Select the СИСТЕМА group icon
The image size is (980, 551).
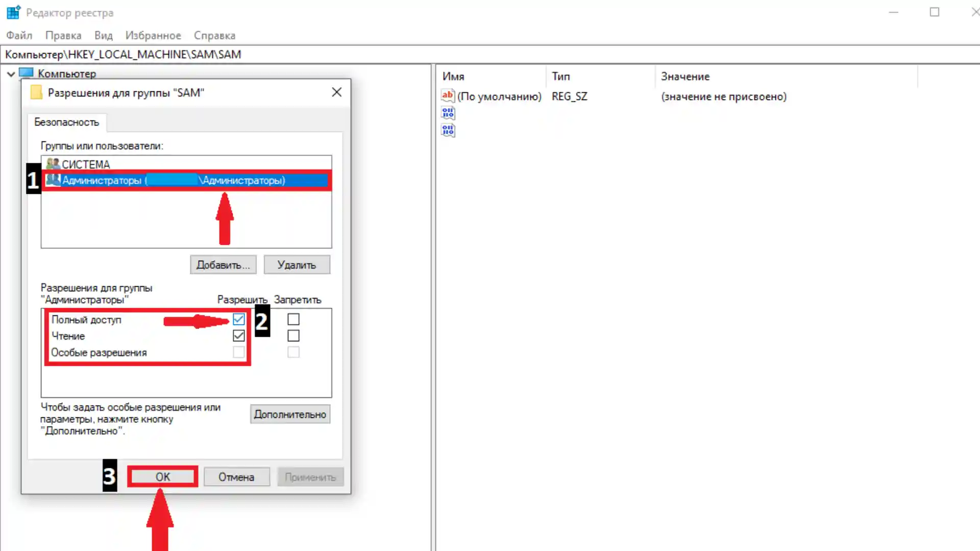[x=53, y=164]
